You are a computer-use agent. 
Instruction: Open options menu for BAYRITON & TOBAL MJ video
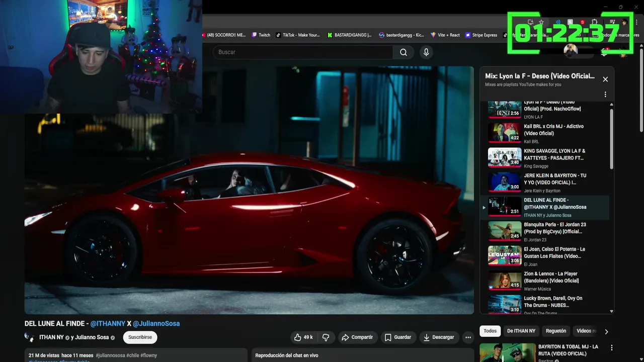point(611,348)
